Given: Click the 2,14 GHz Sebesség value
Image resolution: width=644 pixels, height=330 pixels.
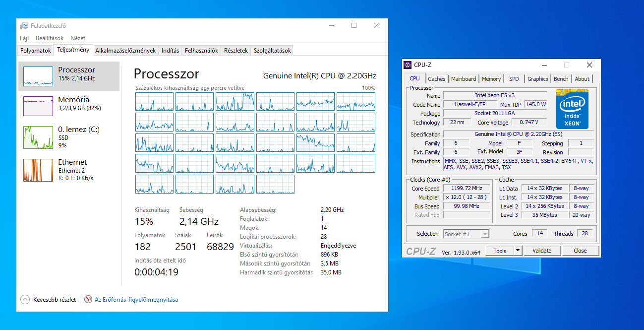Looking at the screenshot, I should click(x=199, y=221).
